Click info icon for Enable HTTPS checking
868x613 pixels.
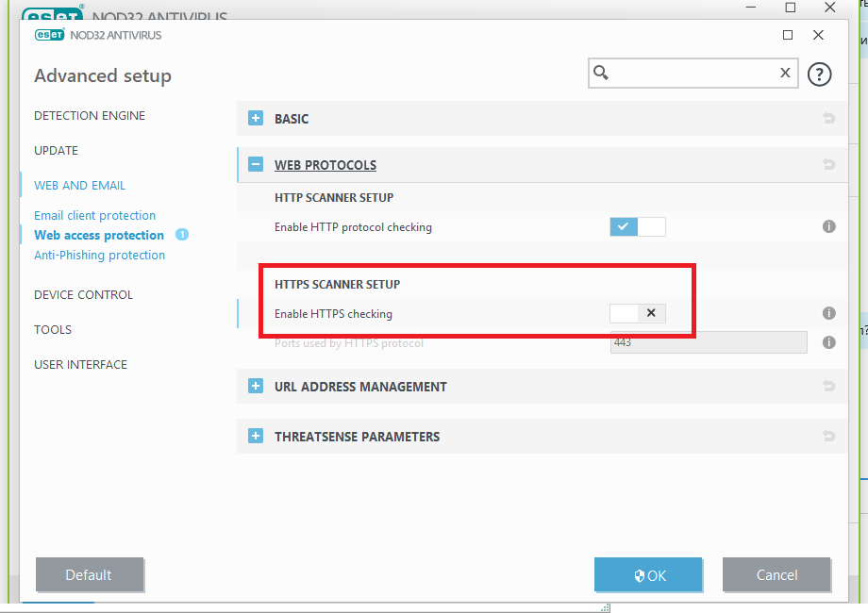point(828,314)
